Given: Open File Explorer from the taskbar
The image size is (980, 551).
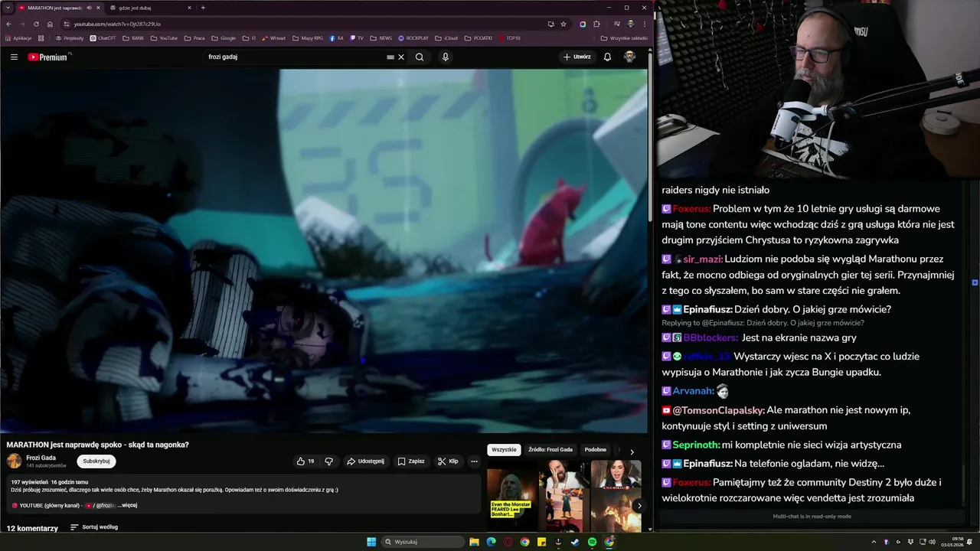Looking at the screenshot, I should [474, 542].
